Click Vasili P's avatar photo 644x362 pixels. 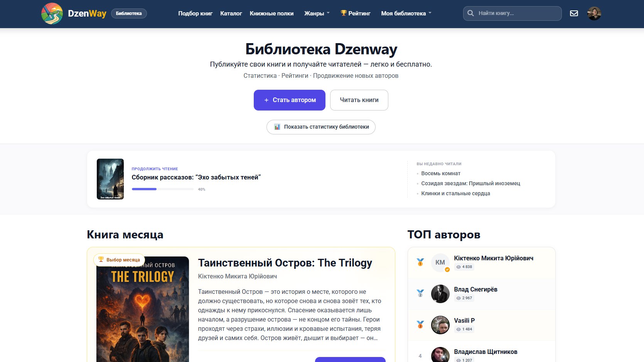(x=440, y=325)
